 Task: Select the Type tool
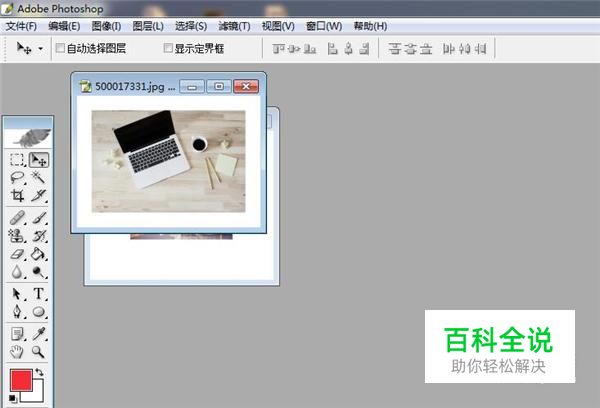pyautogui.click(x=38, y=294)
